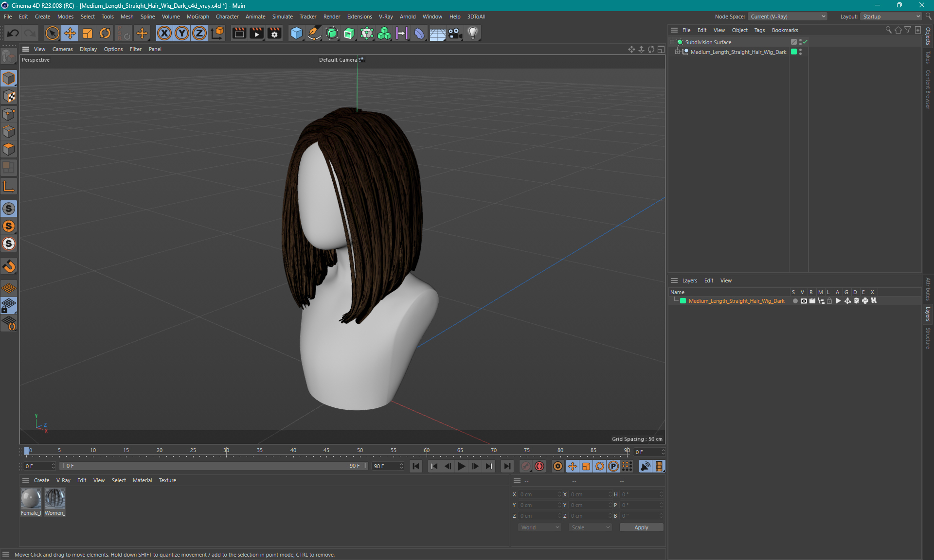Collapse Subdivision Surface tree item
The height and width of the screenshot is (560, 934).
click(672, 42)
